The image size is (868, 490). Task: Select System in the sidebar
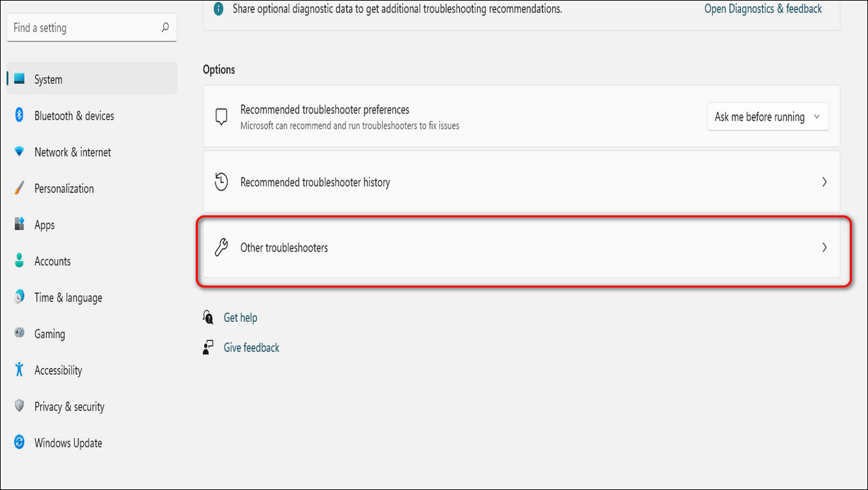pyautogui.click(x=49, y=80)
